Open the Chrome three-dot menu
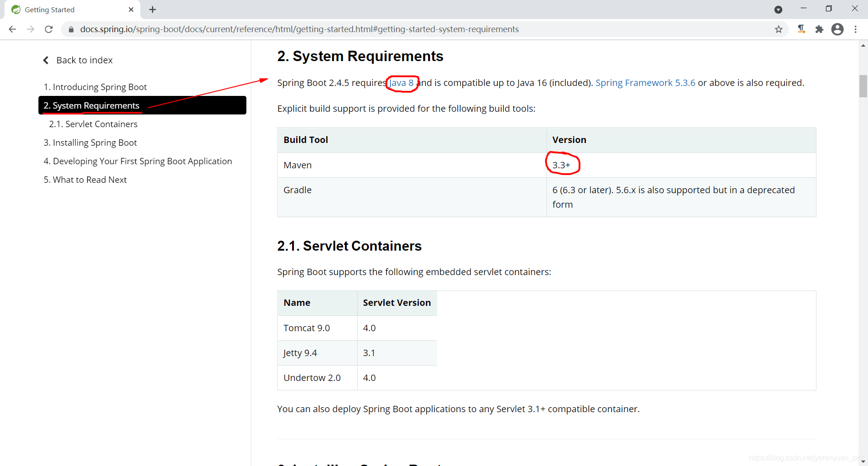Screen dimensions: 868x466 coord(855,29)
